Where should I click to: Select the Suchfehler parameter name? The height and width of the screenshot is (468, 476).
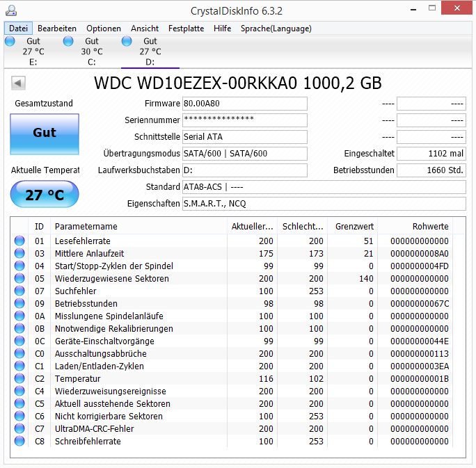pos(76,291)
